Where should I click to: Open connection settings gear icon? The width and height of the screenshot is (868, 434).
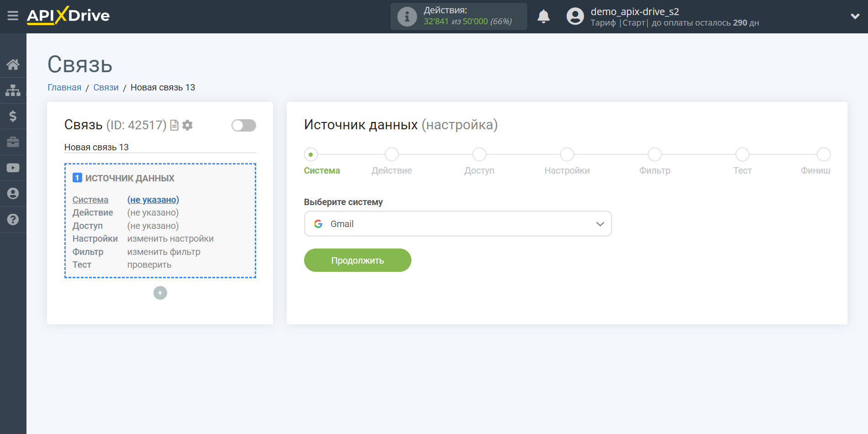187,125
